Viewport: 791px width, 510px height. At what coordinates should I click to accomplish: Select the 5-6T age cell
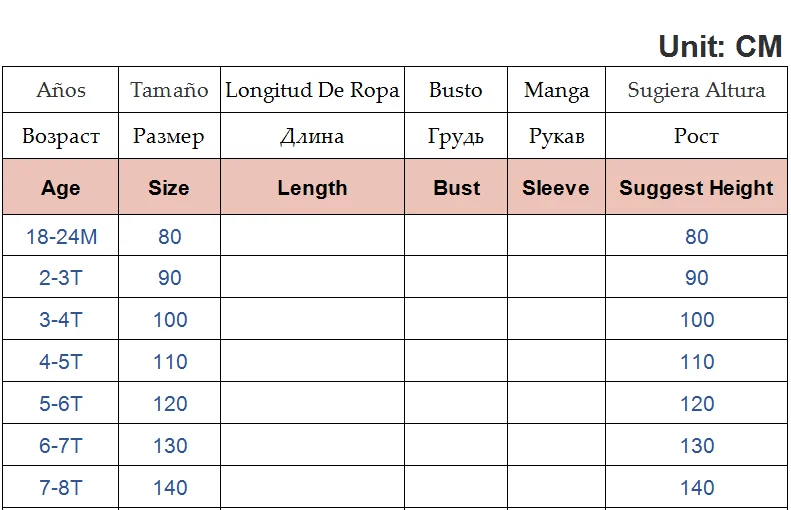coord(61,404)
